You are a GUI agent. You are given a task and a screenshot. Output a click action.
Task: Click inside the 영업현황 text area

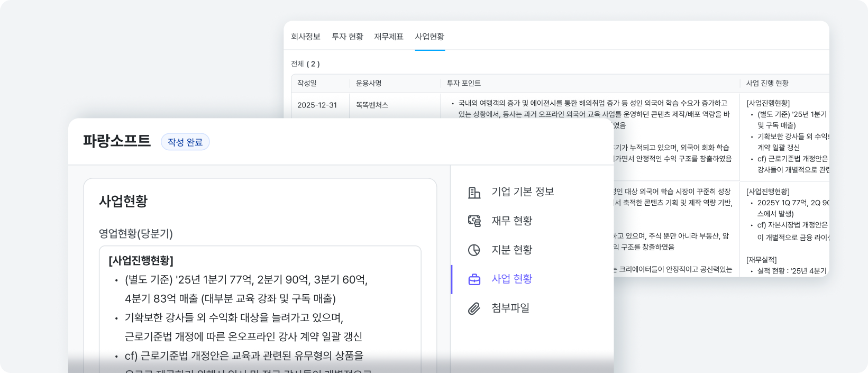click(x=260, y=309)
